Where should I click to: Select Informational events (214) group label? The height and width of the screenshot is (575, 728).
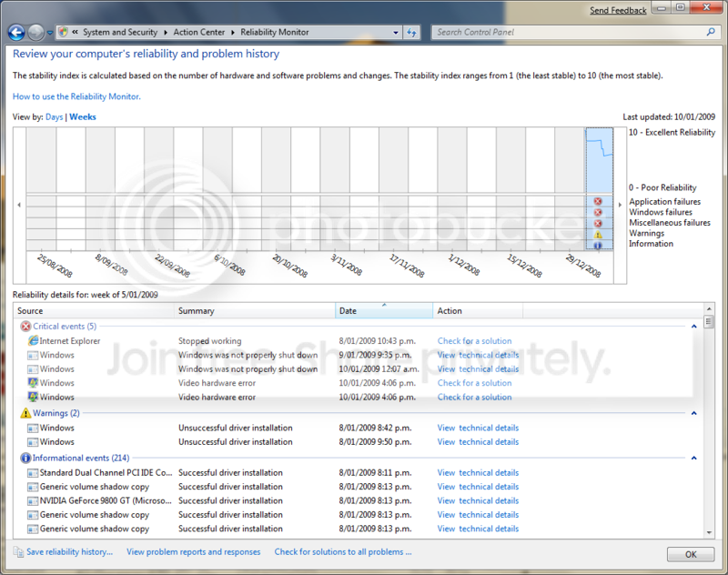[x=81, y=458]
